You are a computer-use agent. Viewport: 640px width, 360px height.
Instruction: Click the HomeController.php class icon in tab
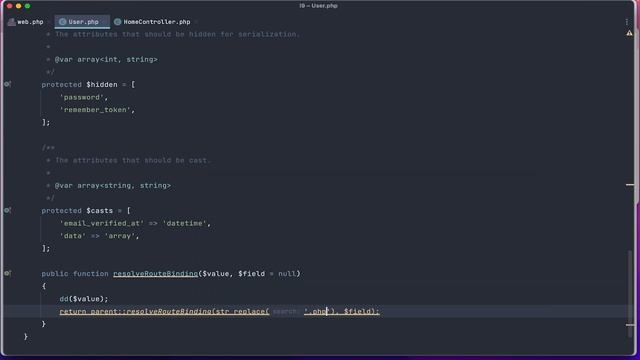coord(118,22)
